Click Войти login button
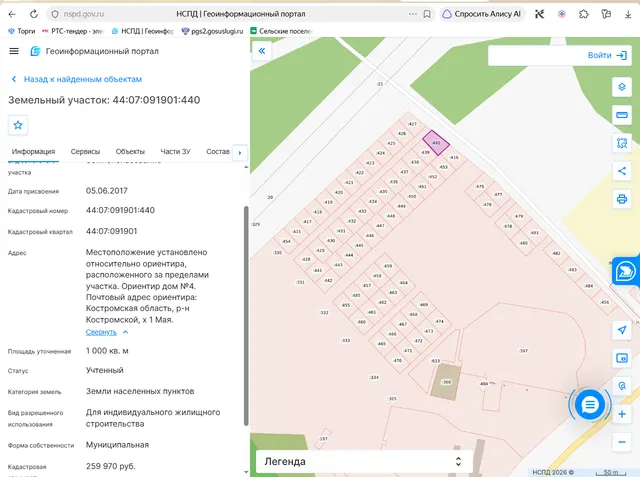 pyautogui.click(x=607, y=55)
